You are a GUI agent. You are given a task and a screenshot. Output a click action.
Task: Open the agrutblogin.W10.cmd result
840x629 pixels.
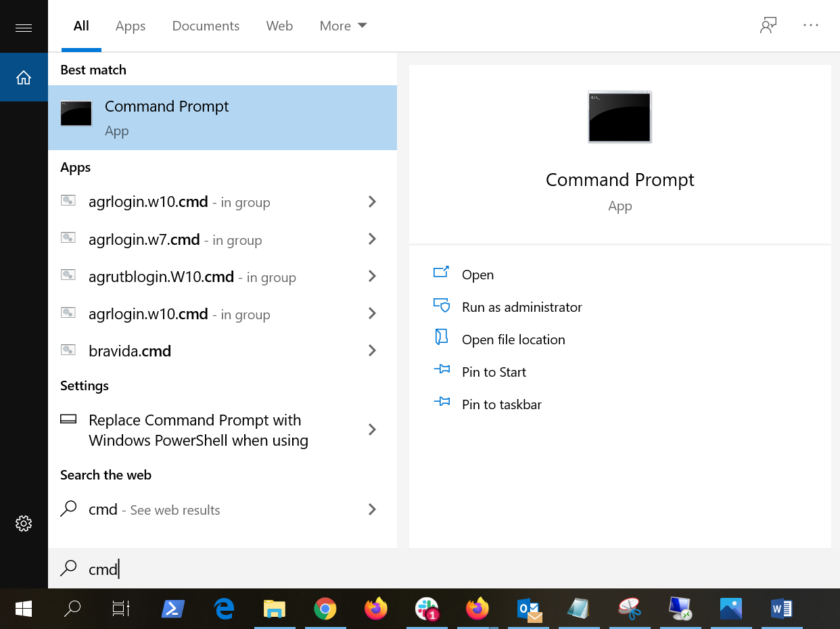(223, 277)
